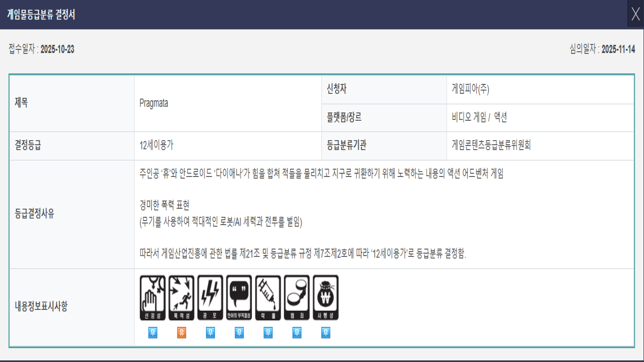Click the blue 무 badge under language
644x362 pixels.
tap(239, 333)
